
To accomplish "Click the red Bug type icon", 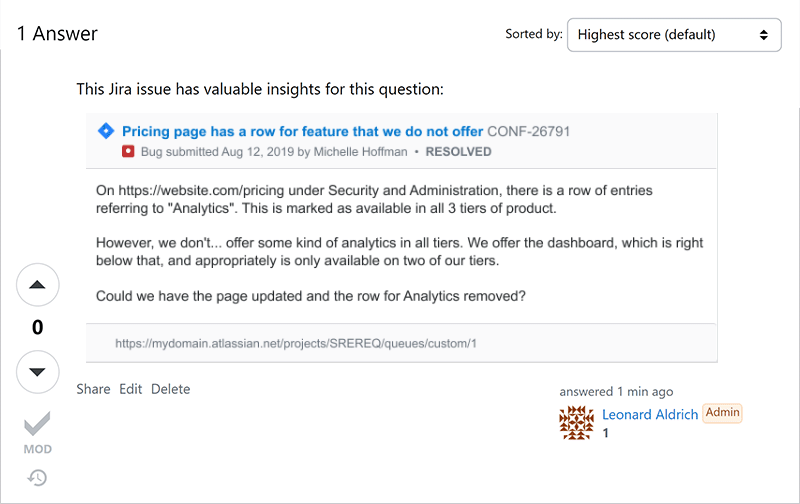I will pyautogui.click(x=128, y=152).
